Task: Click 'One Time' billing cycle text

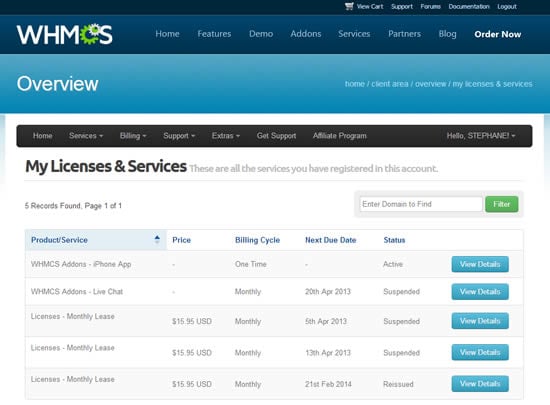Action: pos(251,264)
